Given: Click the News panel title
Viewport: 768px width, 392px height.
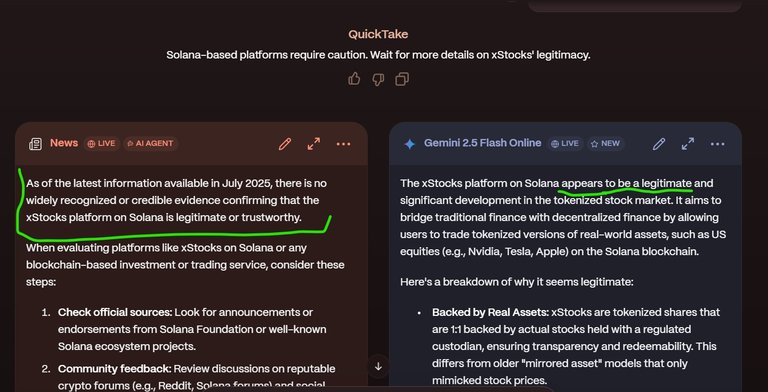Looking at the screenshot, I should 64,143.
